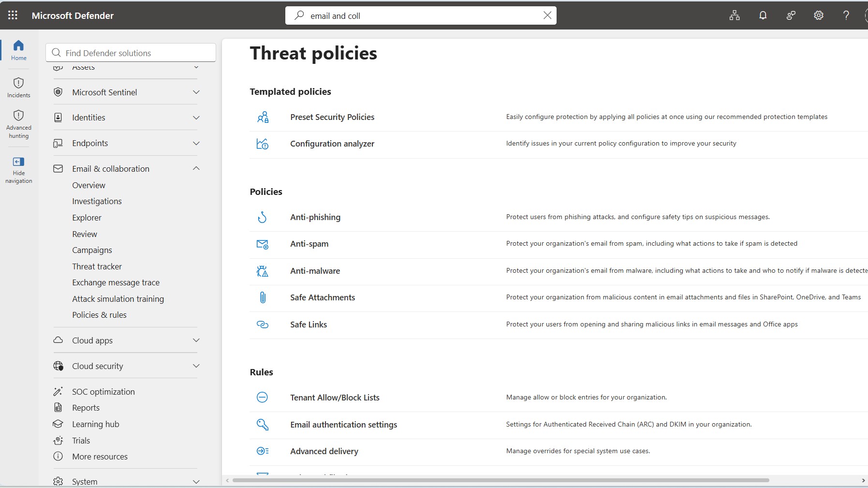Click the Tenant Allow/Block Lists icon
Image resolution: width=868 pixels, height=488 pixels.
pos(262,398)
